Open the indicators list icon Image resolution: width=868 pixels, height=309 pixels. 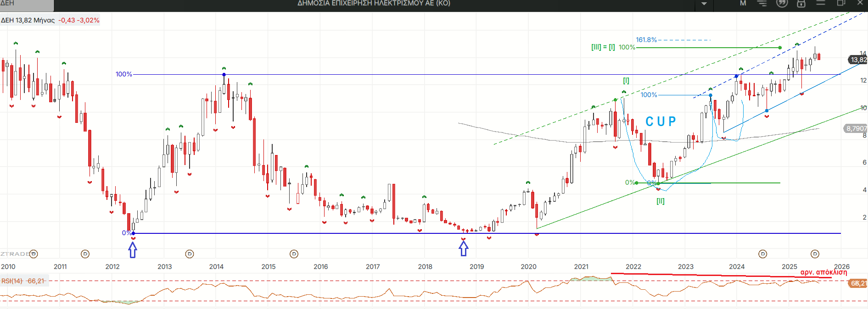point(762,3)
